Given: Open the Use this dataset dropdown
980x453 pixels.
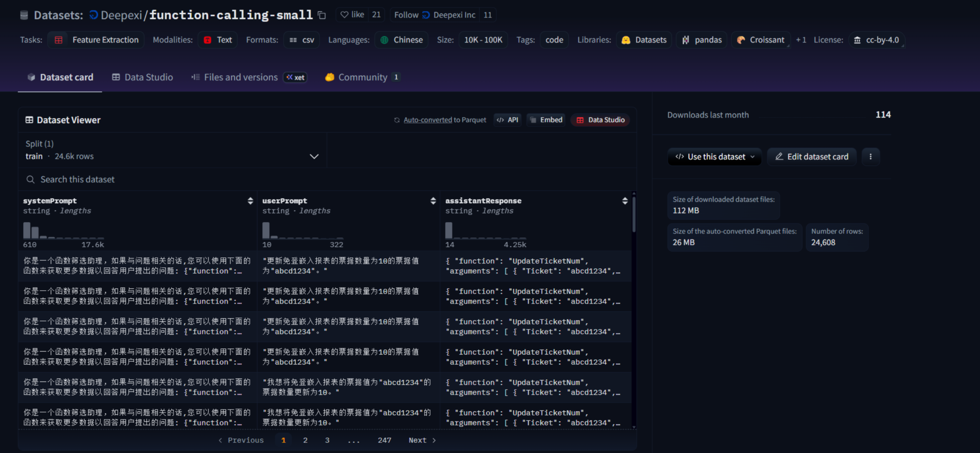Looking at the screenshot, I should [714, 157].
